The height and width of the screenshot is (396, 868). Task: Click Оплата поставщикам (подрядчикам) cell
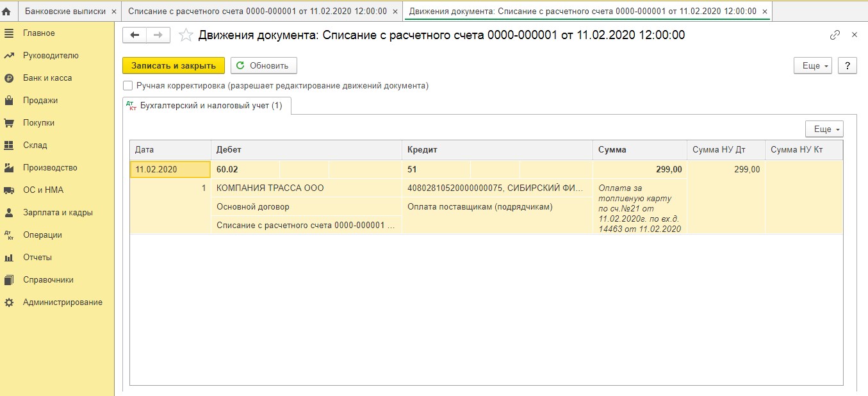pyautogui.click(x=497, y=207)
